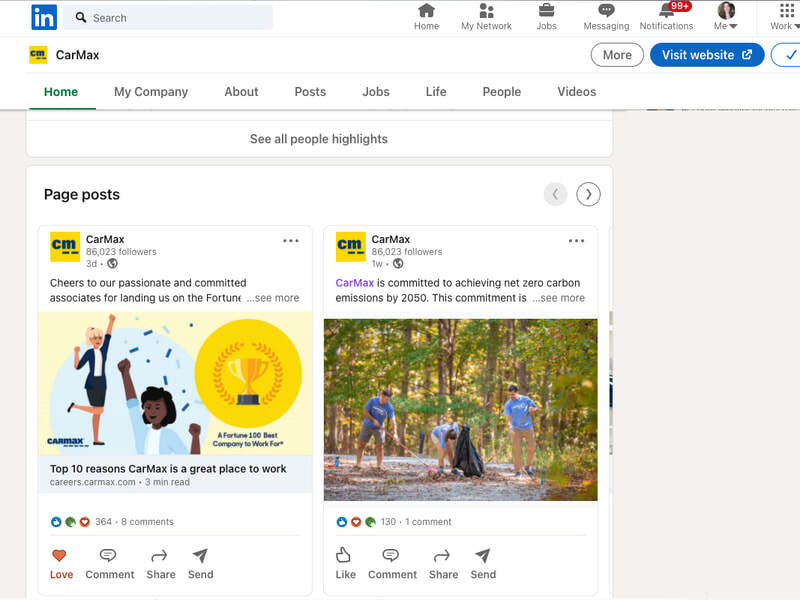Go to My Network icon

pyautogui.click(x=486, y=17)
